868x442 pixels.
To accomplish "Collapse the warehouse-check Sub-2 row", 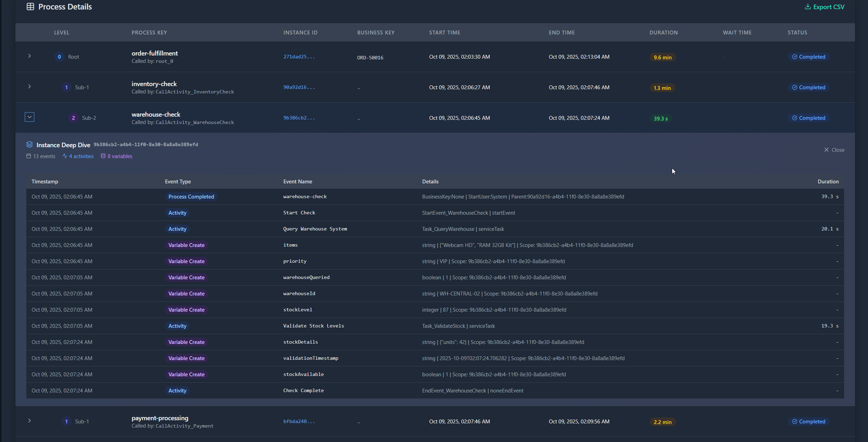I will coord(30,117).
